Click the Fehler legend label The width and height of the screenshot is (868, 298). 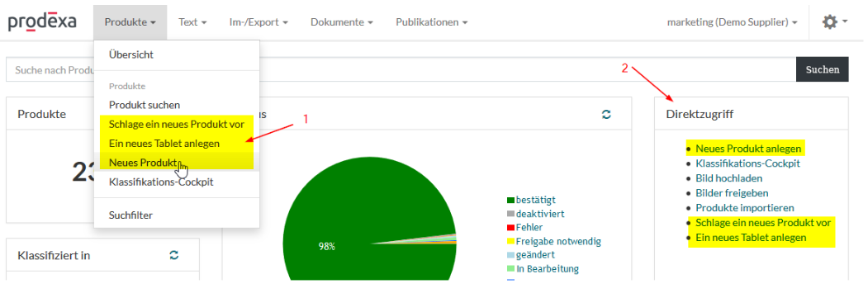coord(529,227)
